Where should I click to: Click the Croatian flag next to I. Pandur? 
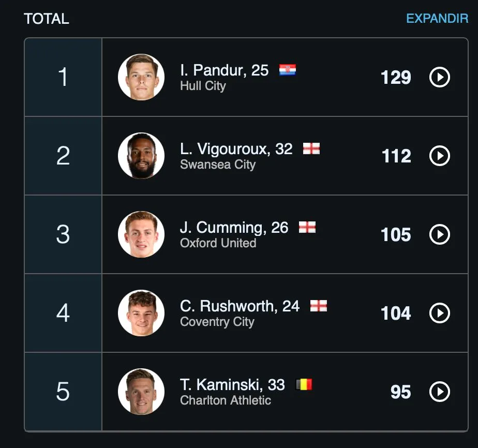click(x=288, y=70)
